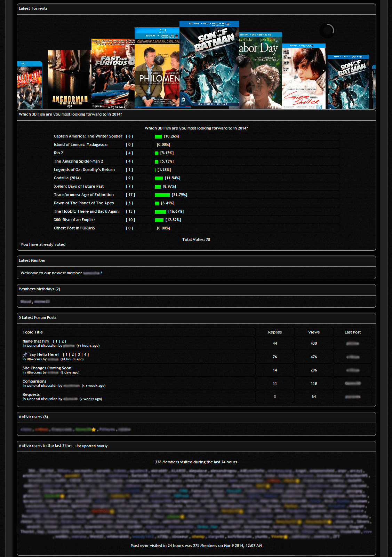Click the [ 17 ] vote count
Image resolution: width=392 pixels, height=557 pixels.
click(x=130, y=195)
